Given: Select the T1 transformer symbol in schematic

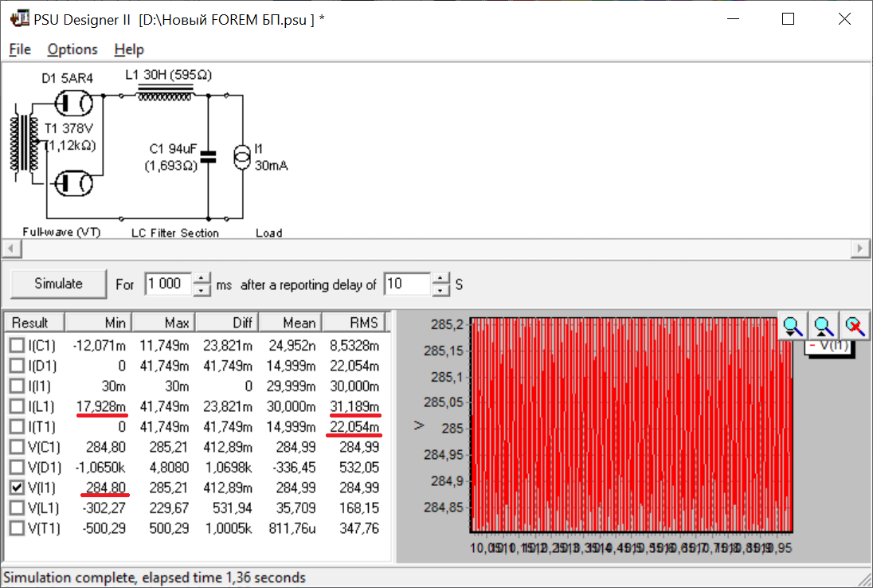Looking at the screenshot, I should pyautogui.click(x=24, y=143).
